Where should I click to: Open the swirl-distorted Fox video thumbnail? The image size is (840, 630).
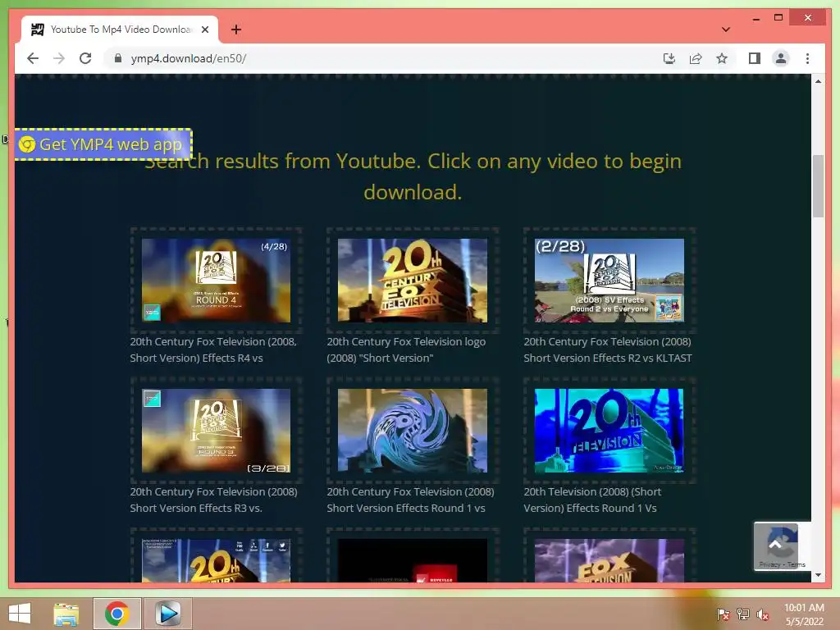point(413,430)
